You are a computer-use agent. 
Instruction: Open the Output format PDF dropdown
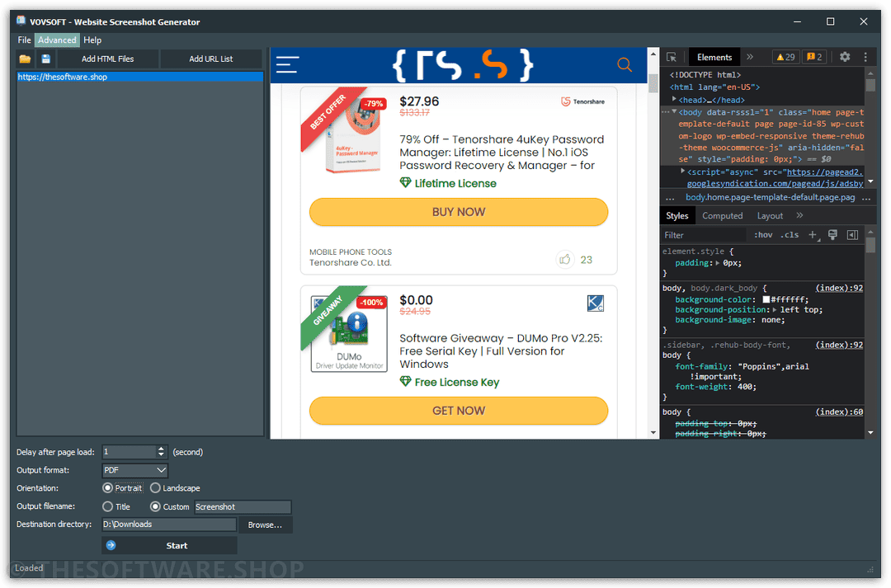tap(134, 470)
